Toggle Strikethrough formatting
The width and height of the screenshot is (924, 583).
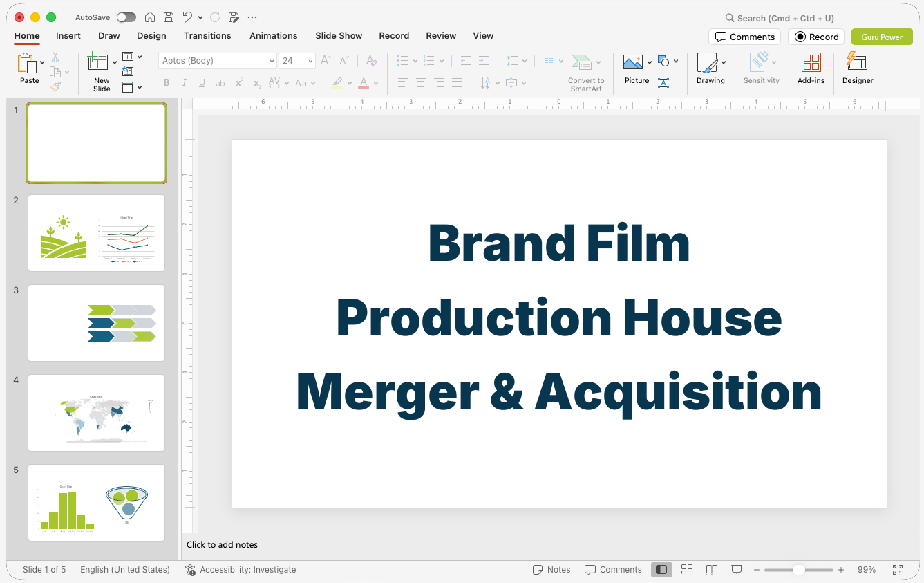click(220, 83)
